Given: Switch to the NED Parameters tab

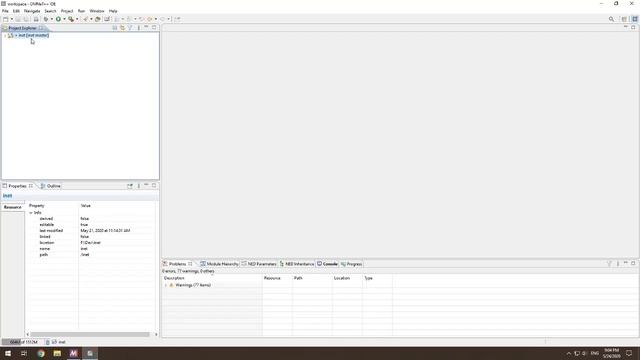Looking at the screenshot, I should click(x=259, y=264).
